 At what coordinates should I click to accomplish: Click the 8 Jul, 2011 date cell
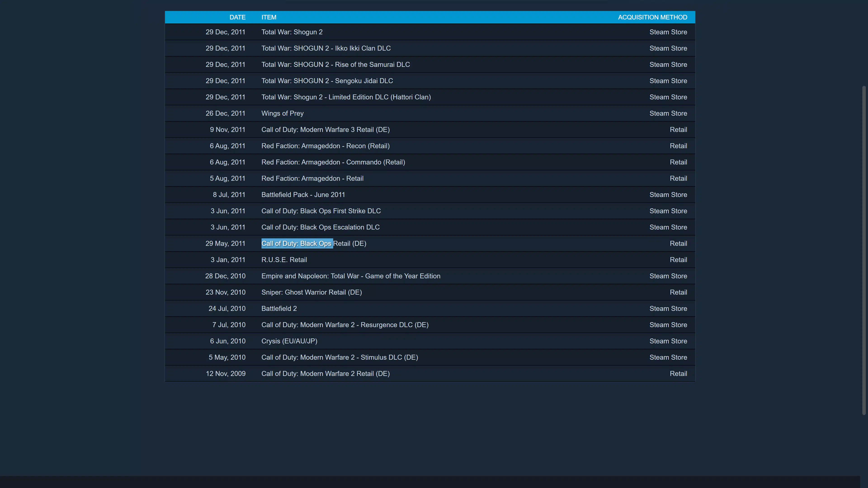[x=229, y=195]
